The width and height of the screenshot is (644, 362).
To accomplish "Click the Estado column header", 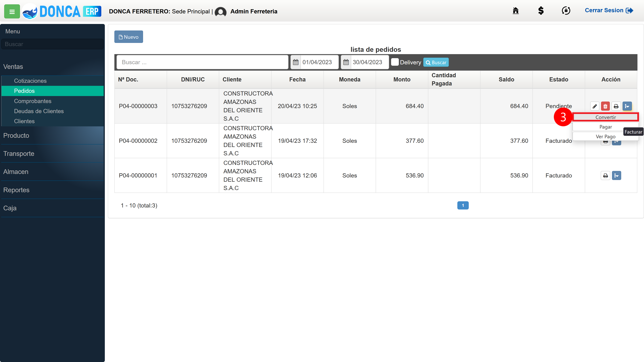I will click(558, 79).
